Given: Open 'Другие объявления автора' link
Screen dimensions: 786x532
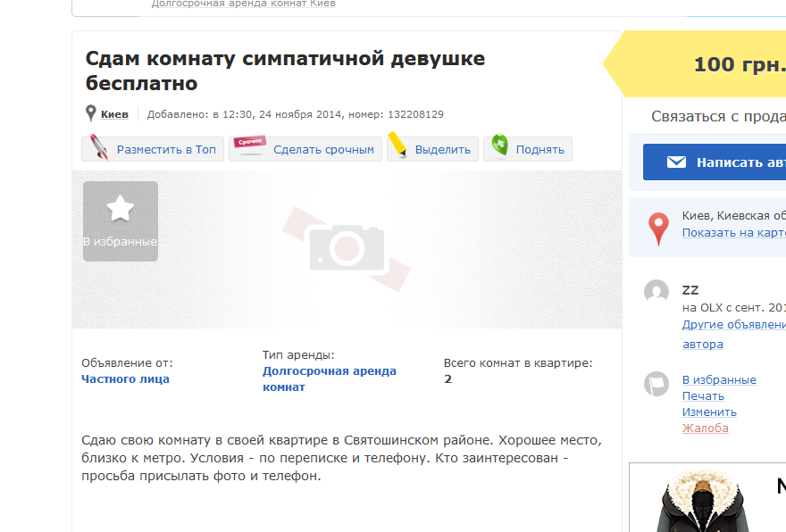Looking at the screenshot, I should [734, 325].
